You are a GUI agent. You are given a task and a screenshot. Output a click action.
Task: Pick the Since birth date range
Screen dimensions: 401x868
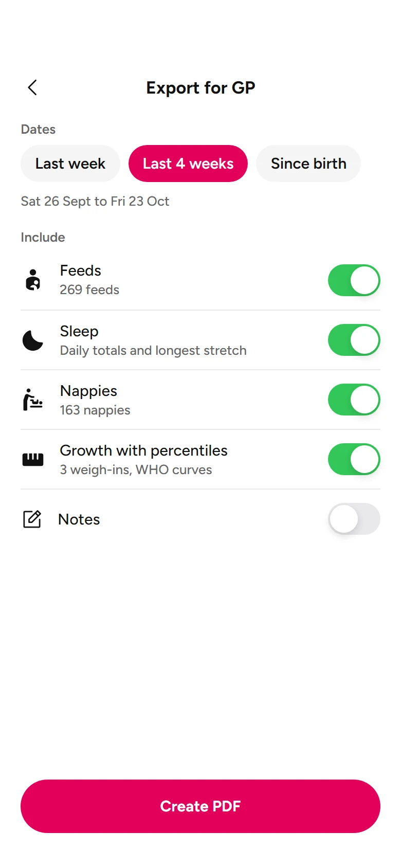(308, 164)
